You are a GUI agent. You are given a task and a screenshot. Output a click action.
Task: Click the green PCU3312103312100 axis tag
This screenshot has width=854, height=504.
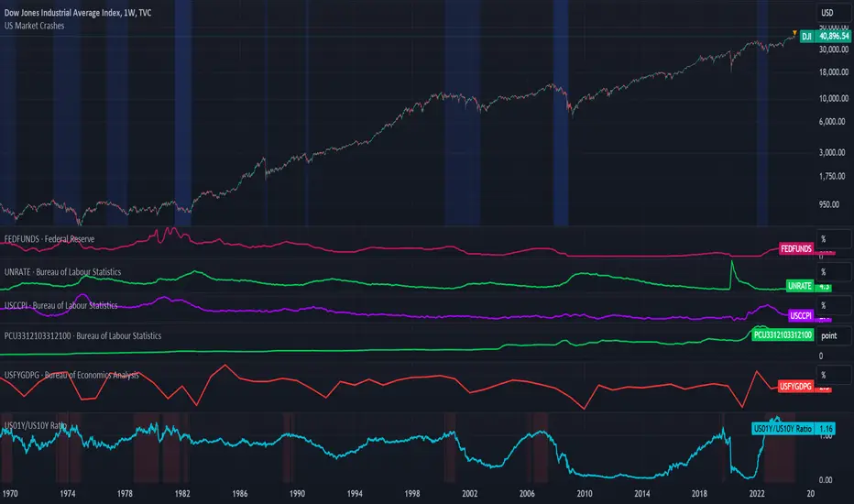click(x=783, y=334)
